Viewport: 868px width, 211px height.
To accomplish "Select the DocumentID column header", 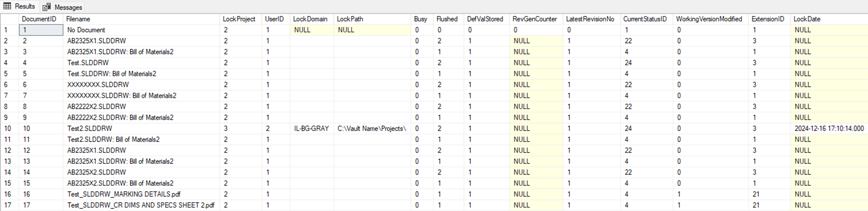I will pyautogui.click(x=39, y=19).
